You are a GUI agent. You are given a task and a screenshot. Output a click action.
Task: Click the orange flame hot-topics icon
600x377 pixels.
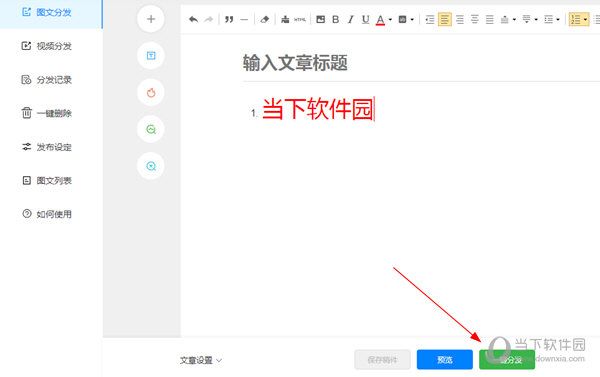click(x=151, y=92)
